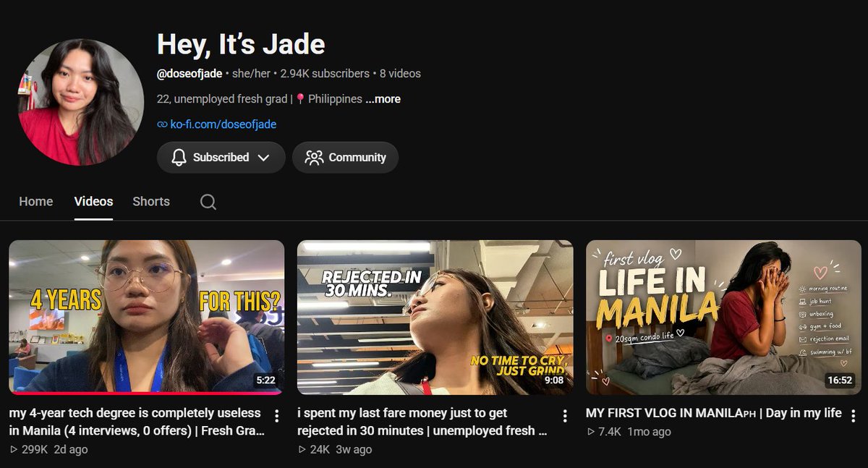Open the ko-fi.com/doseofjade link

click(x=223, y=124)
